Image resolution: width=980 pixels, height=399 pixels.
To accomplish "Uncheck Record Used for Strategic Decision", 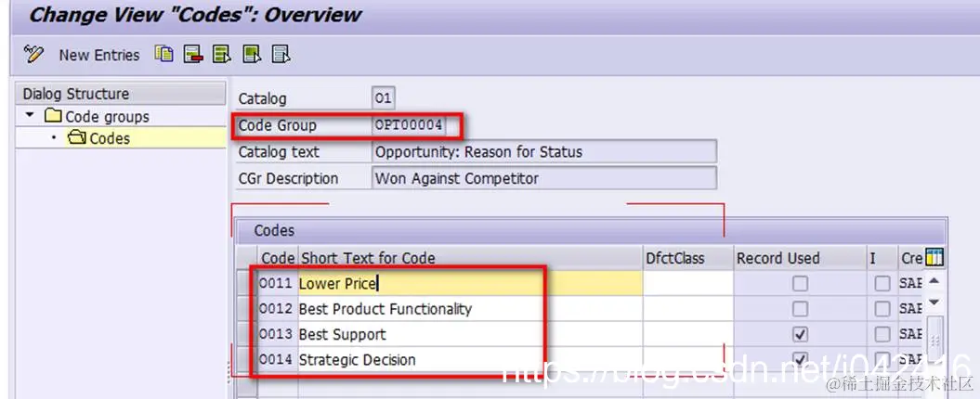I will pyautogui.click(x=800, y=359).
